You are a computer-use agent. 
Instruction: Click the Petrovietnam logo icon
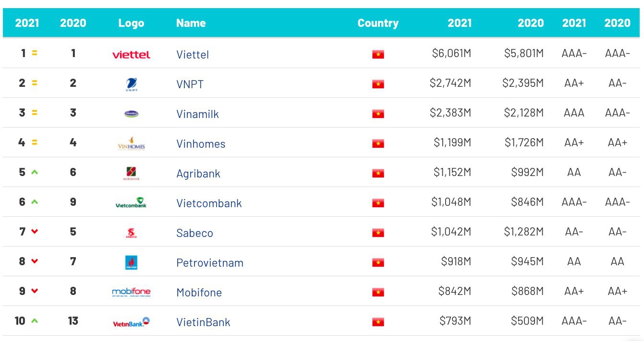(x=131, y=262)
